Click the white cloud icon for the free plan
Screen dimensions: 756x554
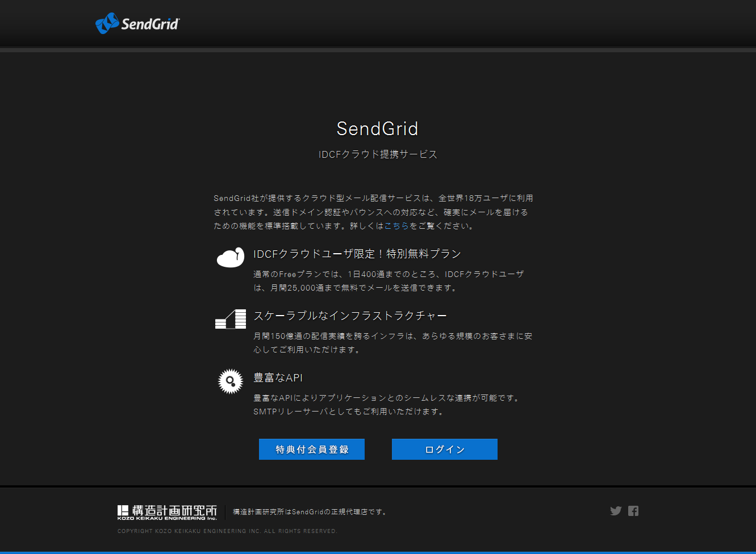(231, 257)
